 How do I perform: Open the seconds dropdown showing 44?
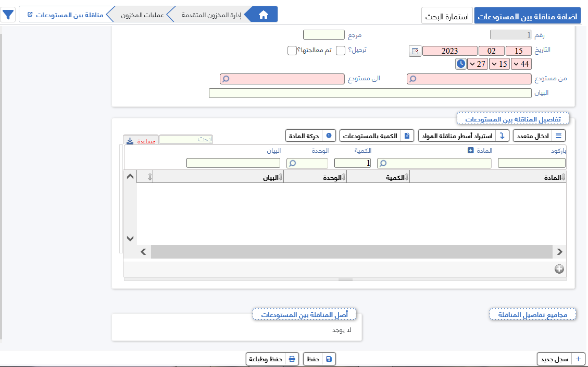521,64
